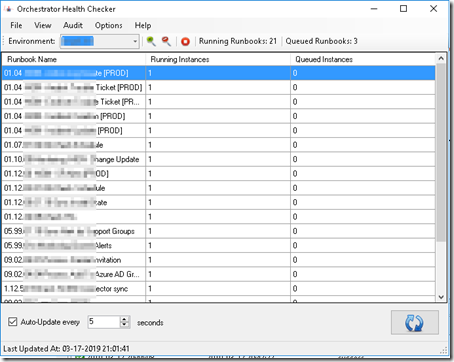
Task: Select the 05.99 'pport Groups' runbook row
Action: pyautogui.click(x=219, y=231)
